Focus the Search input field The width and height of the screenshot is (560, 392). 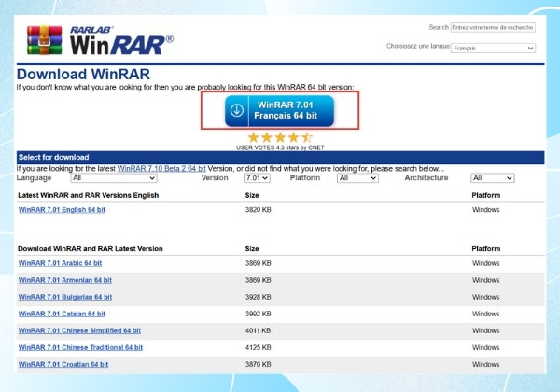coord(493,27)
